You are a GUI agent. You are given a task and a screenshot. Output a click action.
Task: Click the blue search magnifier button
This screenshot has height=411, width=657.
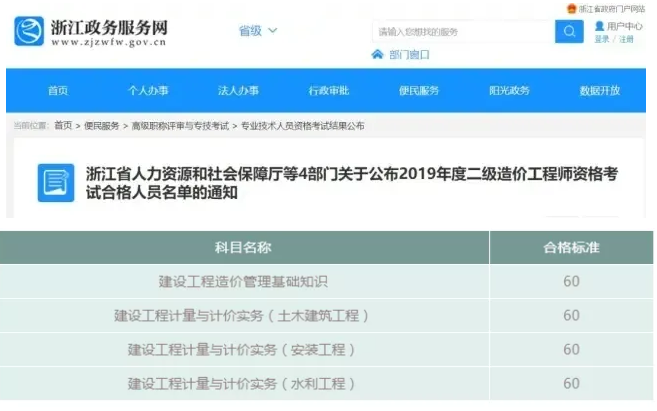569,31
